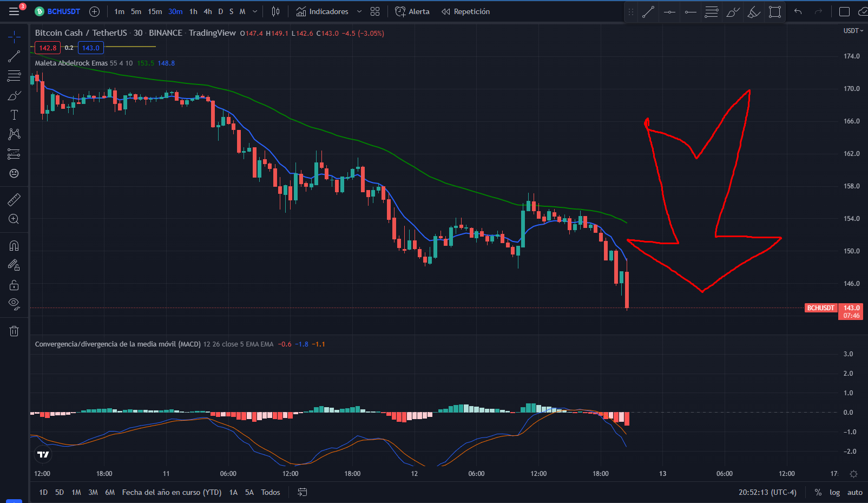
Task: Open the candlestick chart type selector
Action: click(275, 11)
